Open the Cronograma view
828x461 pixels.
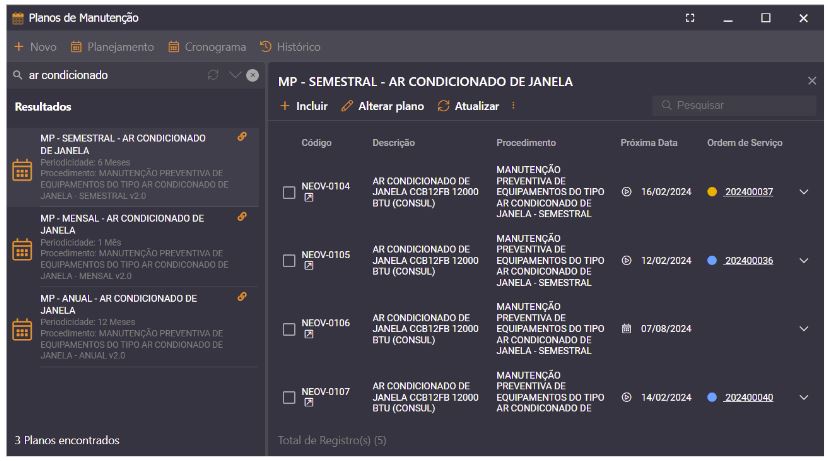[x=207, y=47]
